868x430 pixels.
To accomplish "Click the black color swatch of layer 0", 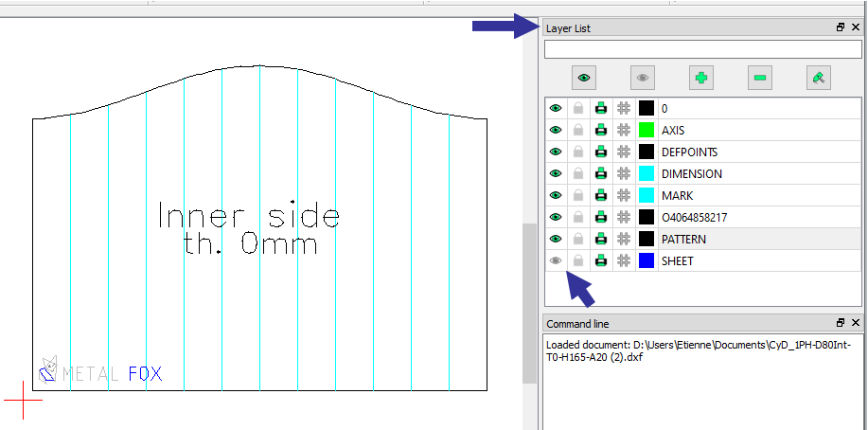I will (x=647, y=108).
